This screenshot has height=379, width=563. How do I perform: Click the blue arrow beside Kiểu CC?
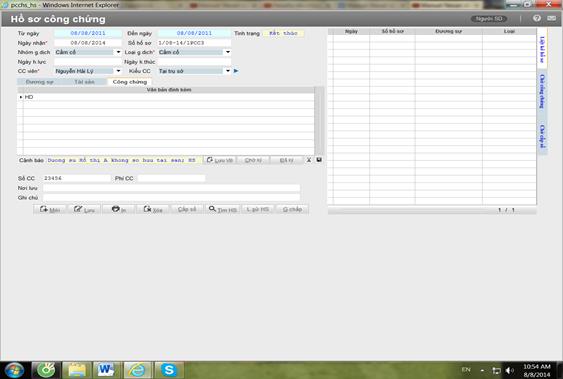click(x=236, y=71)
